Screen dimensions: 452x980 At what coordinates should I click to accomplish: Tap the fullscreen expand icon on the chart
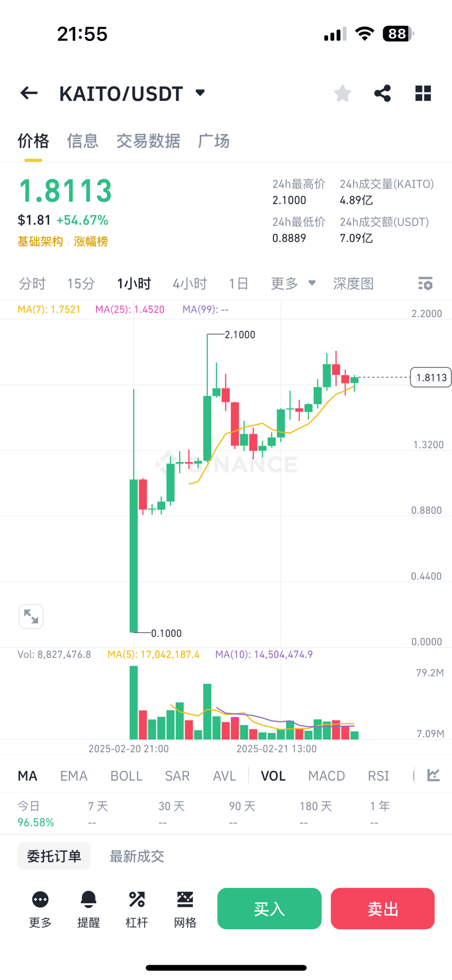pos(31,616)
